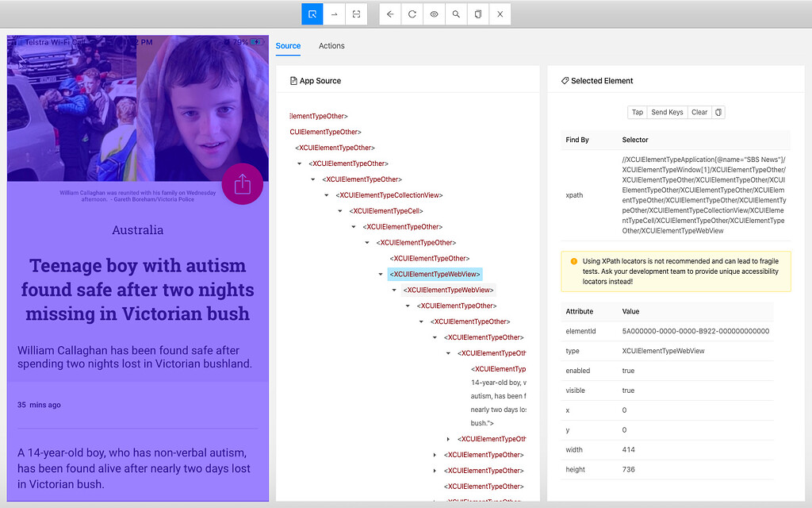Viewport: 812px width, 508px height.
Task: Collapse the highlighted XCUIElementTypeWebView node
Action: click(x=381, y=274)
